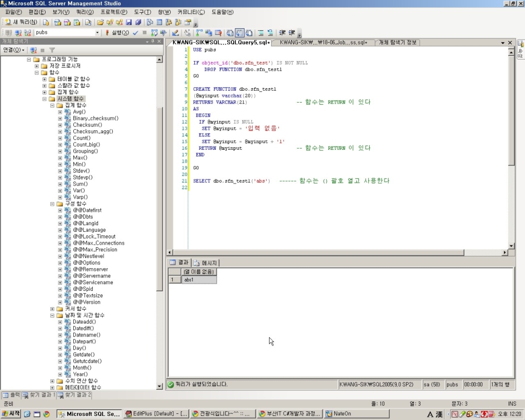Click the Save (floppy disk) icon
The width and height of the screenshot is (525, 420).
click(129, 23)
